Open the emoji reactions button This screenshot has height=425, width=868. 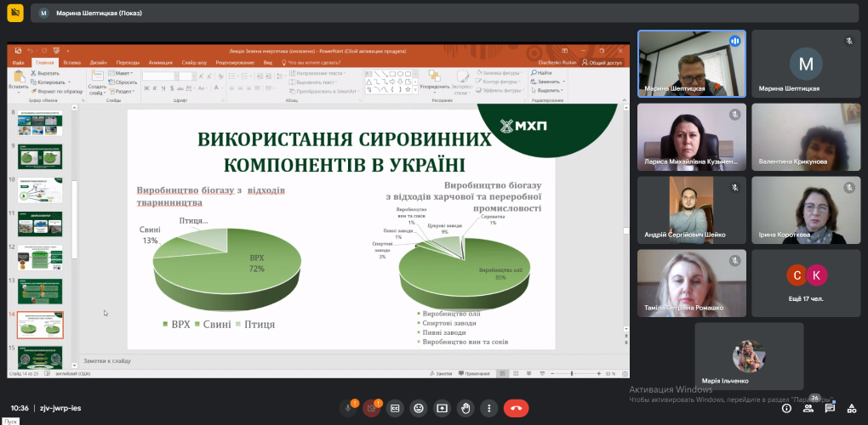coord(419,408)
